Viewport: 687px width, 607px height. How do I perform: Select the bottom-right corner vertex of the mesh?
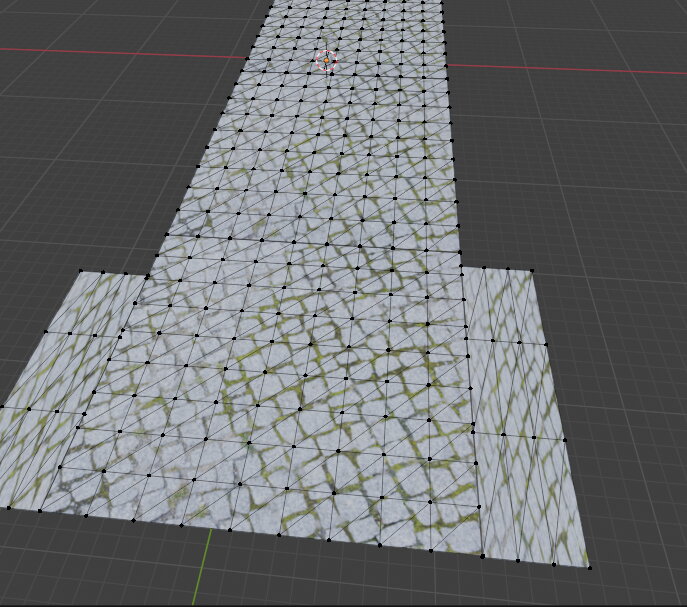click(589, 568)
